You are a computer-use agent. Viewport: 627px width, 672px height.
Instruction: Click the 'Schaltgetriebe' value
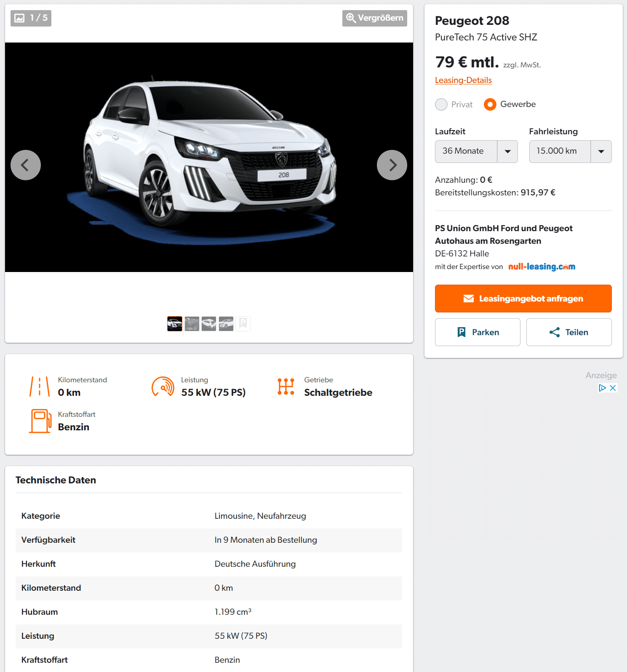point(338,392)
